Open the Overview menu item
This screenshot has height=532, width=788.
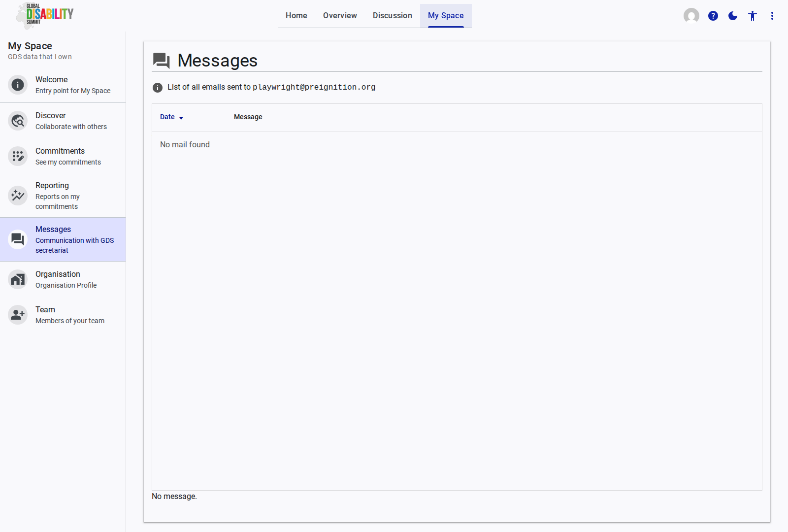[x=340, y=15]
